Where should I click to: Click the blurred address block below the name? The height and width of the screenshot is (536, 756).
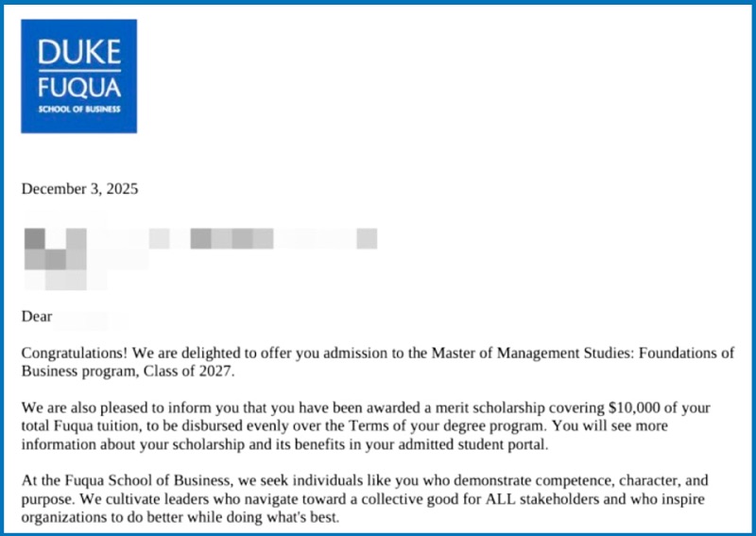tap(59, 268)
